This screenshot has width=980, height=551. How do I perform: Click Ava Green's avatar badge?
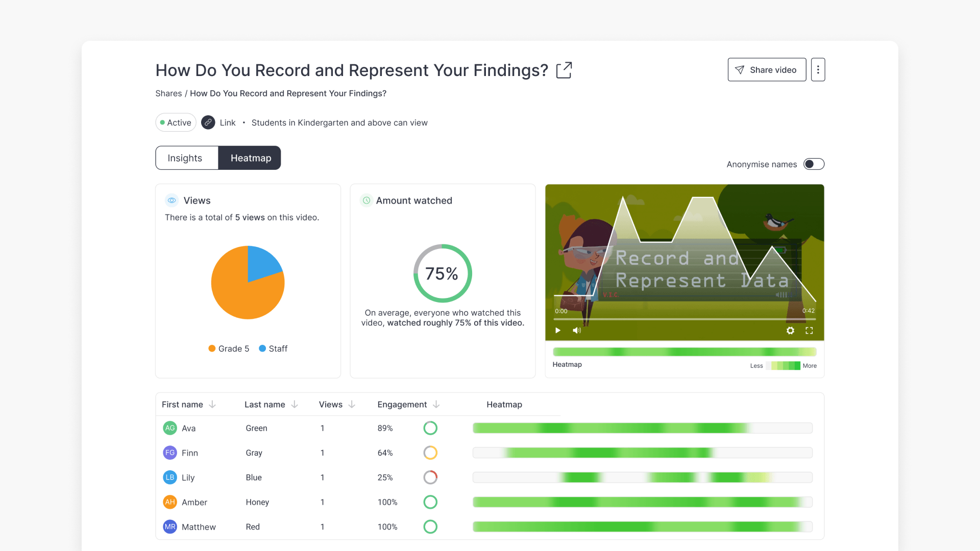170,428
